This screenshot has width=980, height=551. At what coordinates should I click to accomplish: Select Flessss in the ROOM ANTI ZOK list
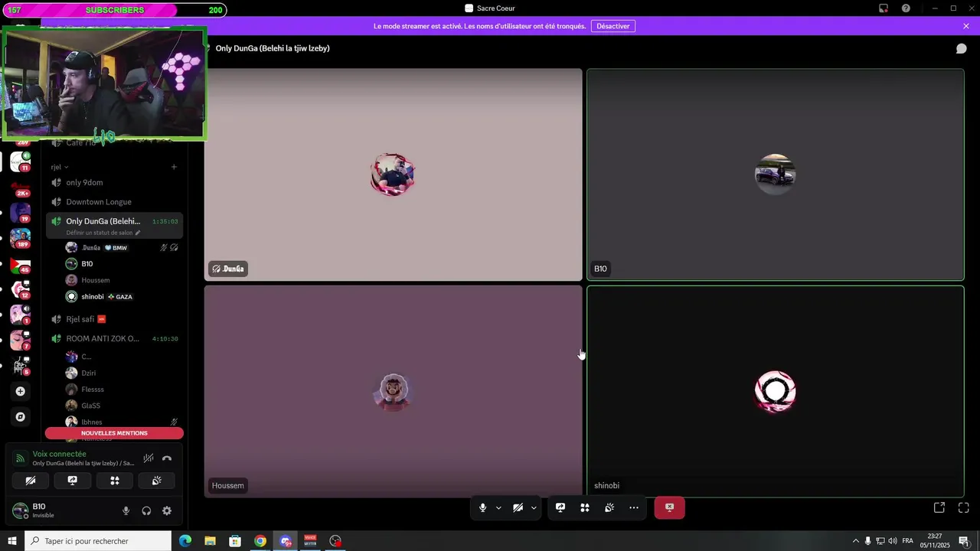[x=122, y=390]
